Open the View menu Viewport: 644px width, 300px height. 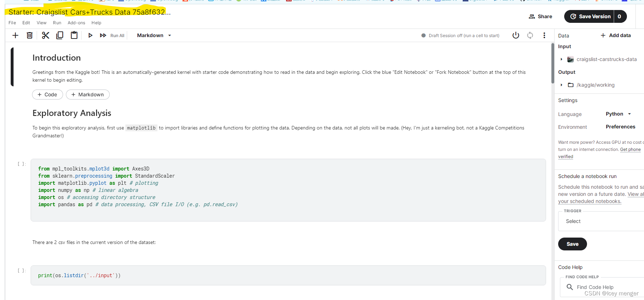click(x=42, y=23)
